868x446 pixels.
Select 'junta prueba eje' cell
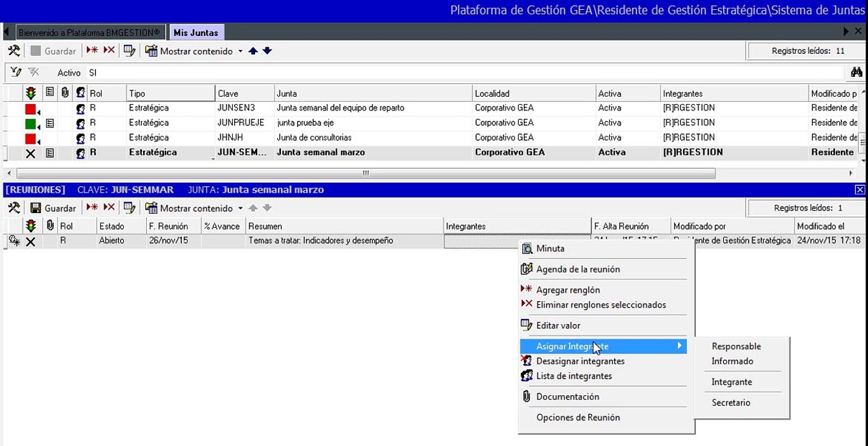click(373, 123)
